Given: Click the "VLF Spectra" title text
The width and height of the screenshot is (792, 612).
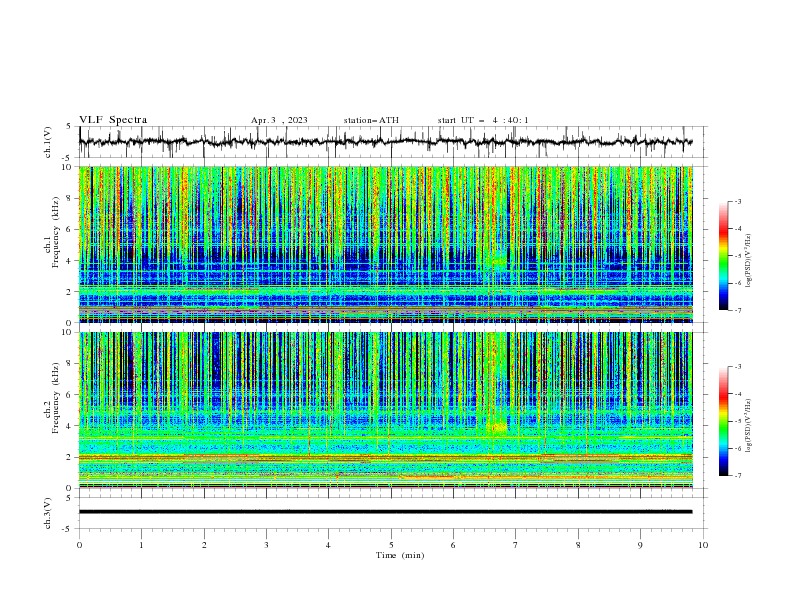Looking at the screenshot, I should 113,120.
